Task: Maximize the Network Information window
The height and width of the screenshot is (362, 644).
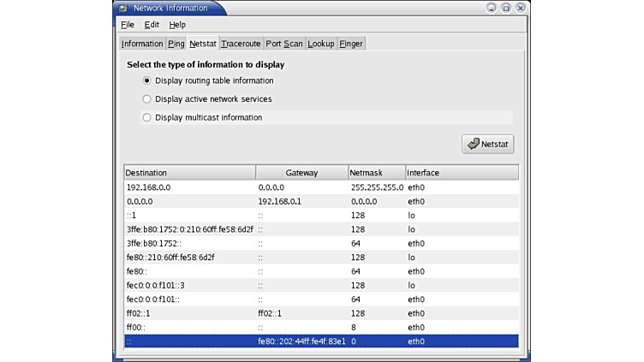Action: pos(506,8)
